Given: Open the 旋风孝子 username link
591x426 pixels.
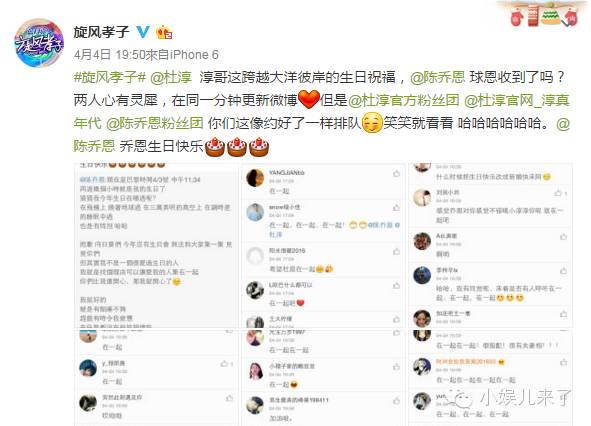Looking at the screenshot, I should coord(102,32).
